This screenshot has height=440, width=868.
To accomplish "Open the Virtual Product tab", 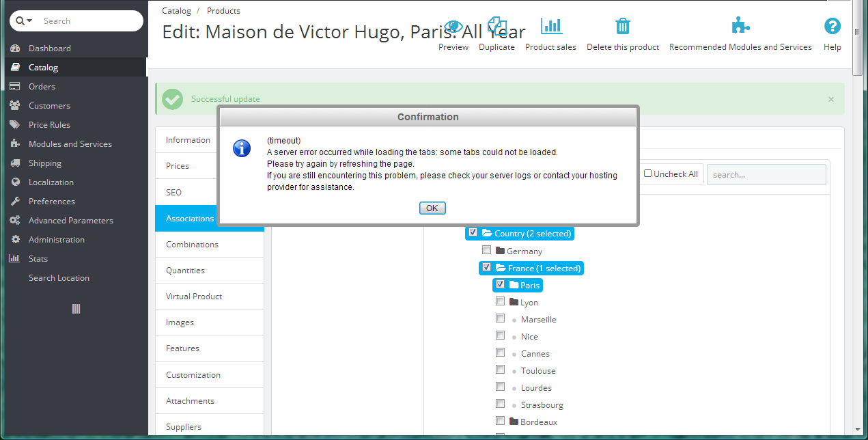I will click(x=210, y=297).
